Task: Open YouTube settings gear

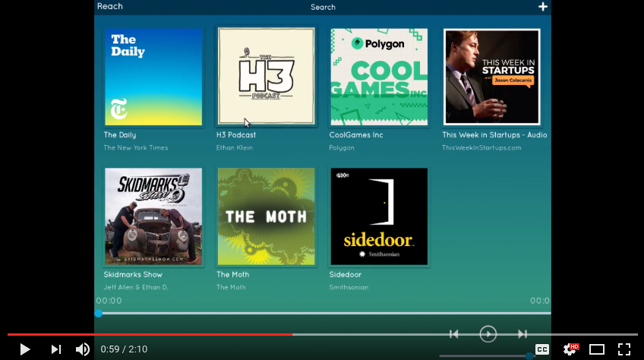Action: pyautogui.click(x=570, y=349)
